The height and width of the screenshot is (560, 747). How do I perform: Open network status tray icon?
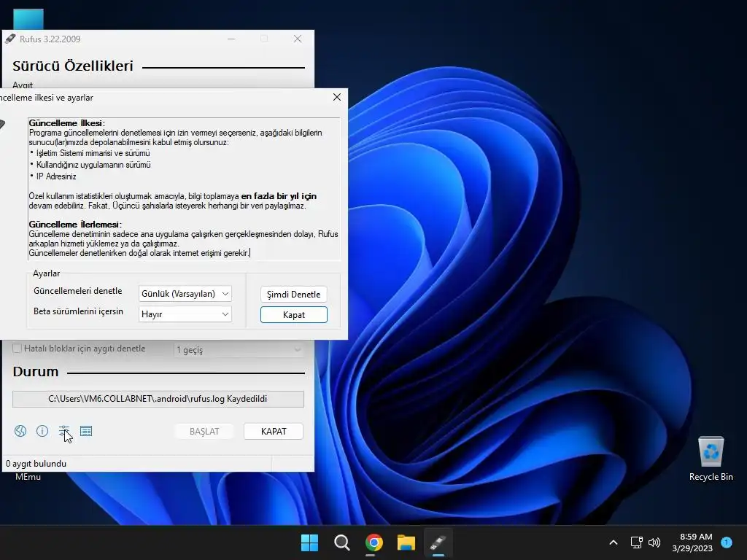coord(636,542)
